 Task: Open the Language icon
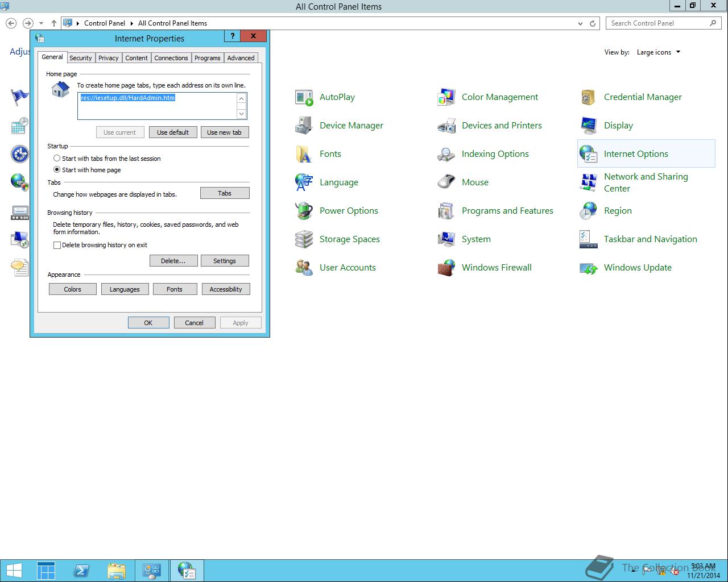coord(304,182)
